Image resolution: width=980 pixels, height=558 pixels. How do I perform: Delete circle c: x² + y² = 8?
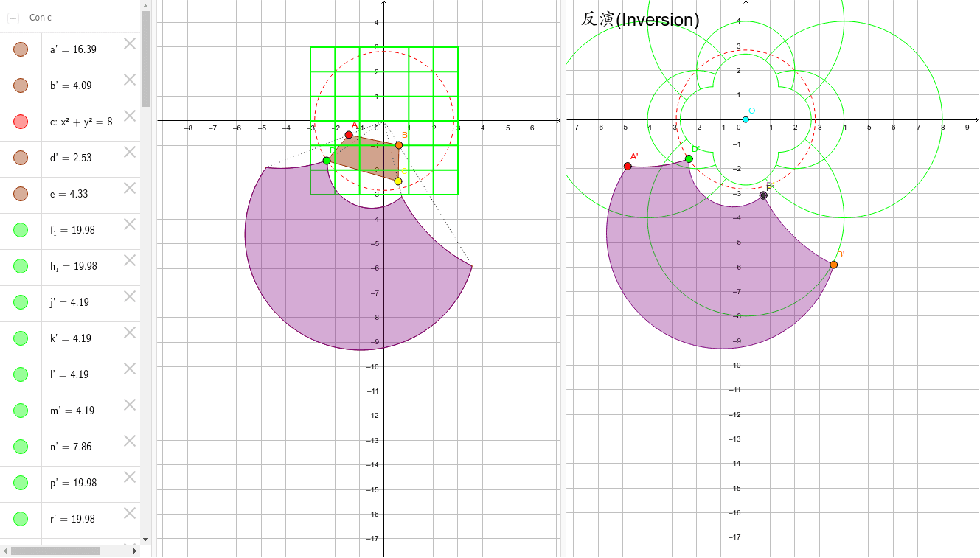[x=130, y=116]
